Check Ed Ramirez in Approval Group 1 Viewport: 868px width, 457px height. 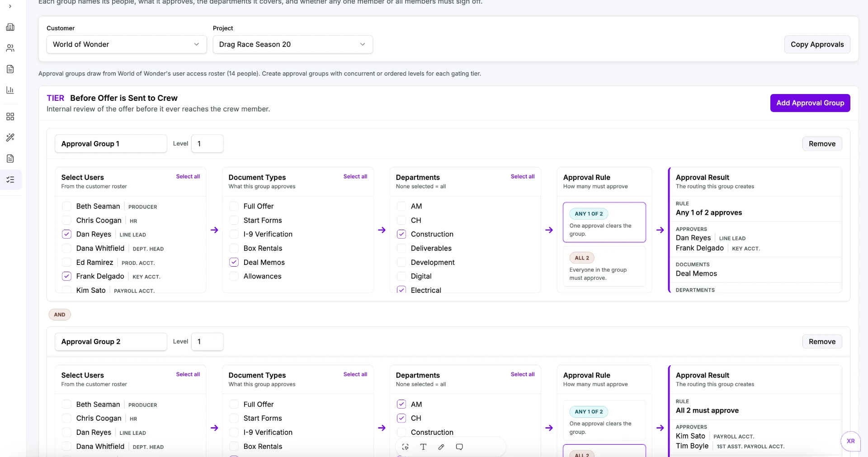[x=66, y=262]
